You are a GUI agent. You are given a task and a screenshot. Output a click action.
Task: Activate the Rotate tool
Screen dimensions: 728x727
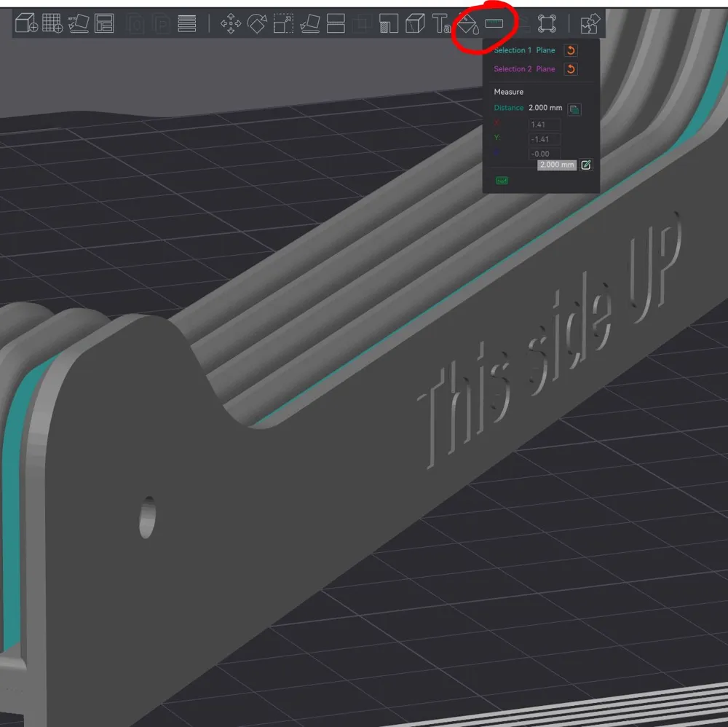pyautogui.click(x=257, y=23)
